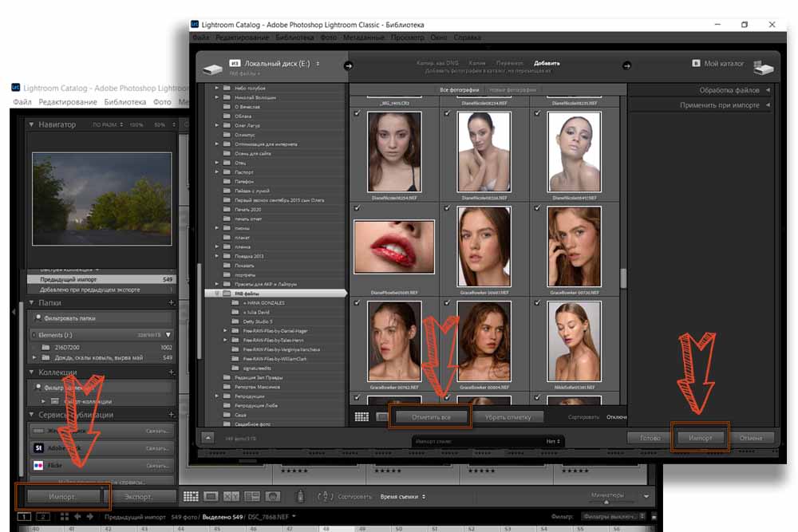The width and height of the screenshot is (798, 532).
Task: Open the import preset Нет dropdown
Action: 553,441
